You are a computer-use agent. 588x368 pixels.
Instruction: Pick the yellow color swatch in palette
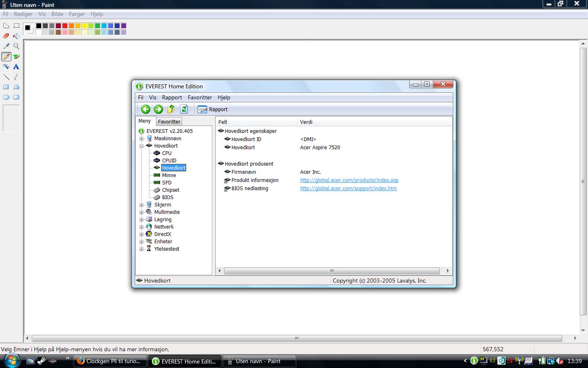85,26
